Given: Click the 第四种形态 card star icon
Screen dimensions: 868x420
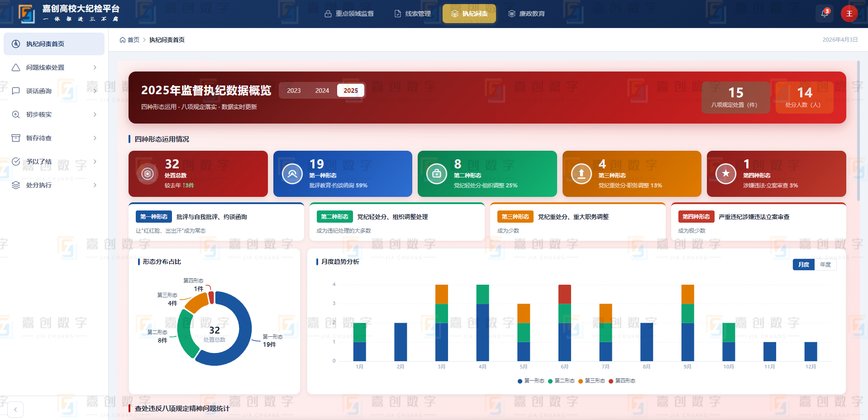Looking at the screenshot, I should click(x=726, y=174).
